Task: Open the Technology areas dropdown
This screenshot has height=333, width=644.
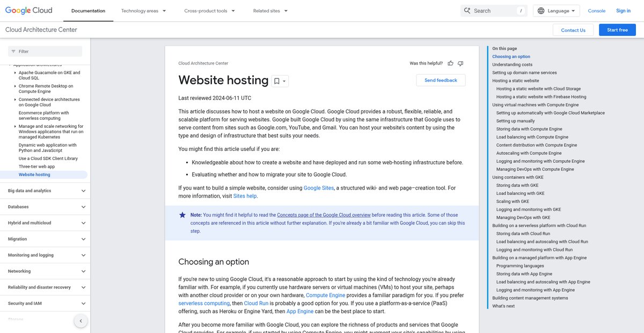Action: (x=143, y=11)
